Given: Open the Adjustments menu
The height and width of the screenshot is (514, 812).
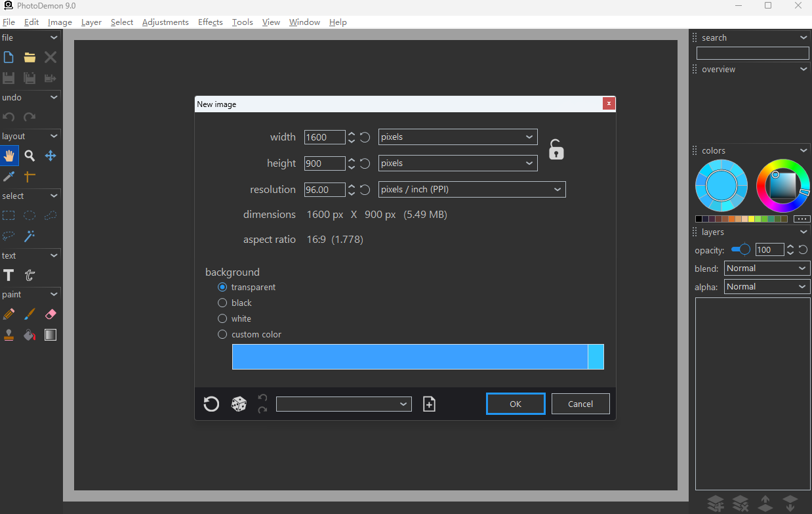Looking at the screenshot, I should click(x=165, y=22).
